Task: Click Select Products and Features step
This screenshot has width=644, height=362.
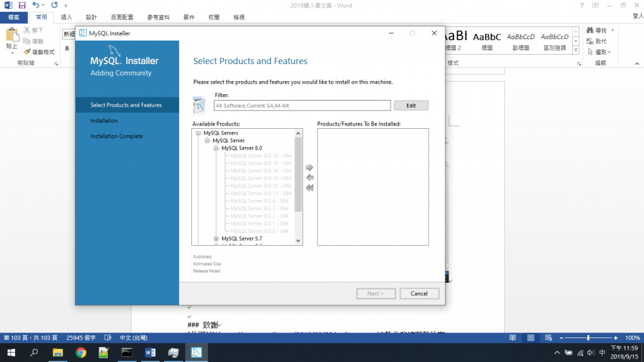Action: (126, 105)
